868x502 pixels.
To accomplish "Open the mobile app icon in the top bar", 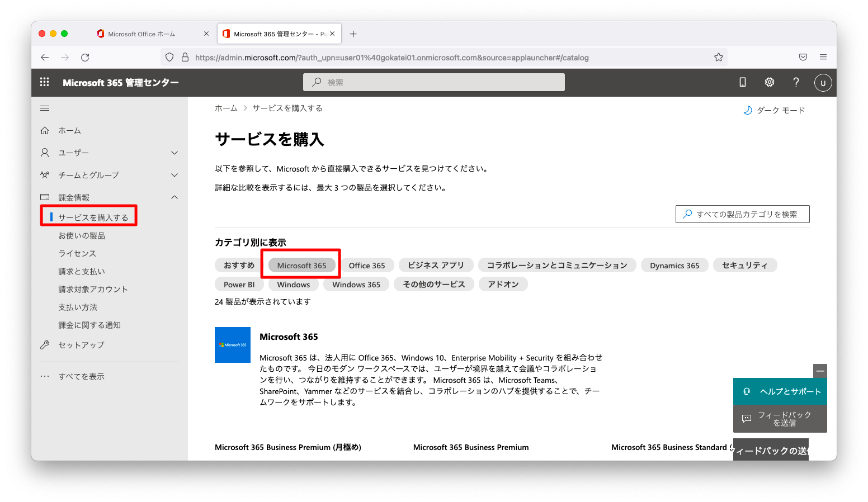I will coord(742,82).
